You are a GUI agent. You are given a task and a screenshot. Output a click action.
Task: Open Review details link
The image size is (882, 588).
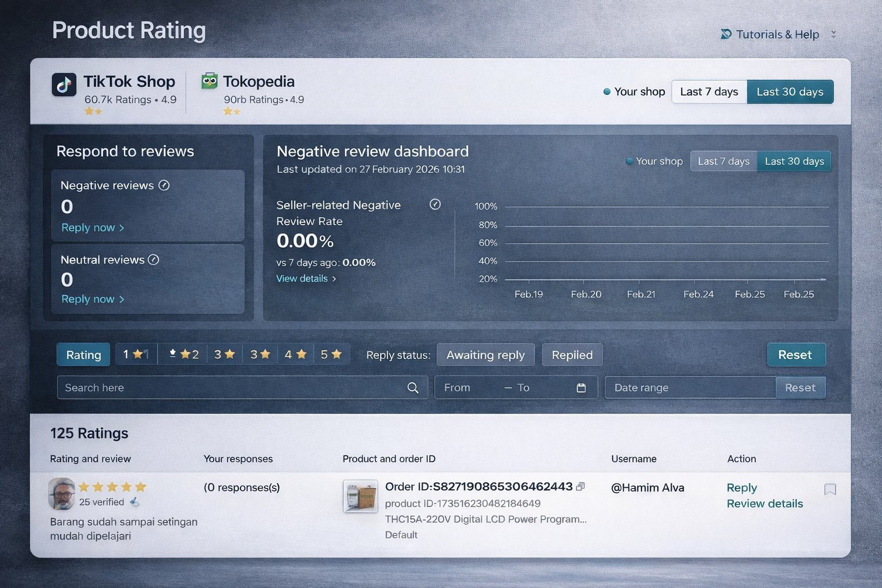point(764,504)
